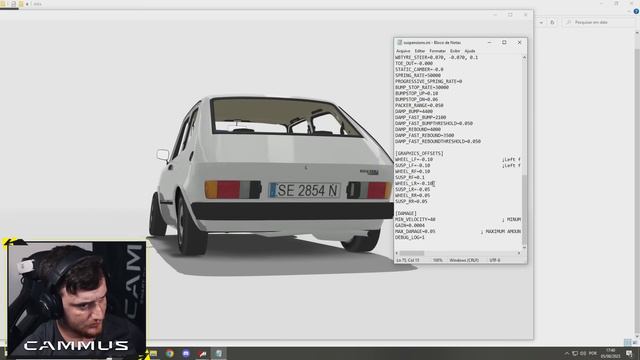
Task: Open the Explorer address history dropdown arrow
Action: pos(541,22)
